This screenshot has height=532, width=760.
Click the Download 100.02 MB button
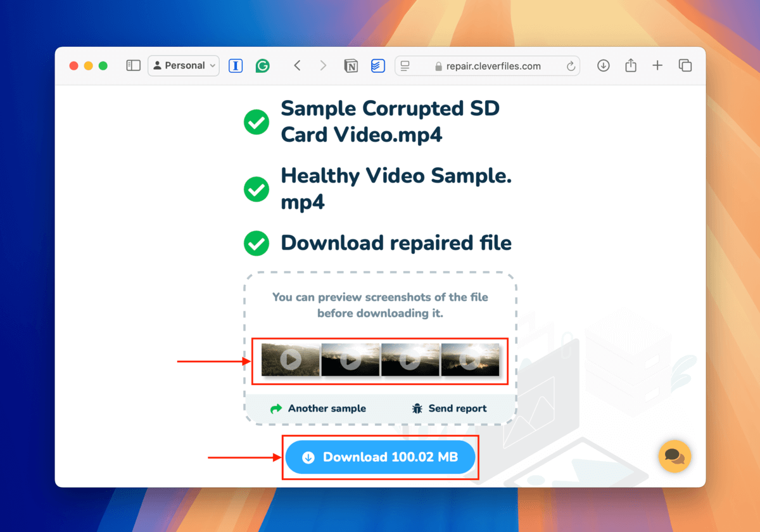click(380, 457)
